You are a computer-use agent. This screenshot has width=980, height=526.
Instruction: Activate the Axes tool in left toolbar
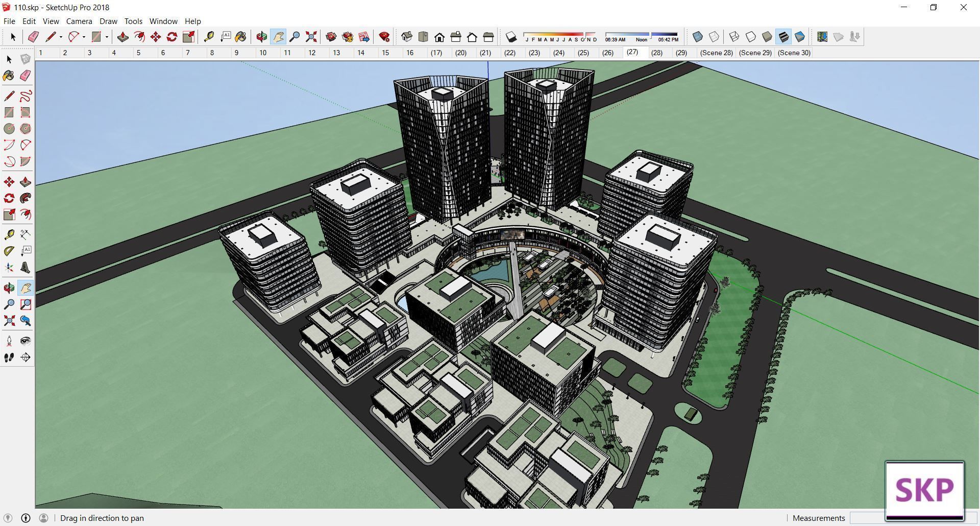point(9,268)
